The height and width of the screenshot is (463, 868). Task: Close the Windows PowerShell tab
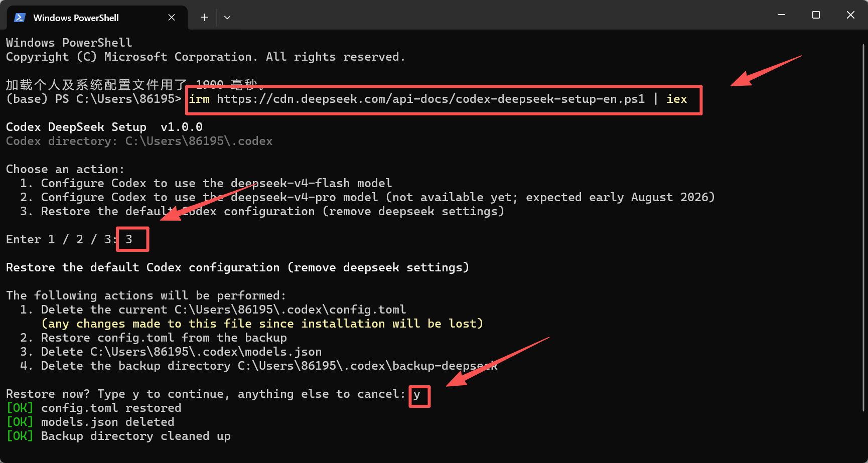172,18
